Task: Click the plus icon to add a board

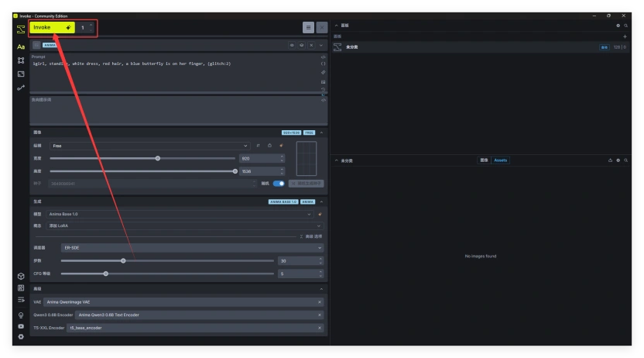Action: (x=625, y=36)
